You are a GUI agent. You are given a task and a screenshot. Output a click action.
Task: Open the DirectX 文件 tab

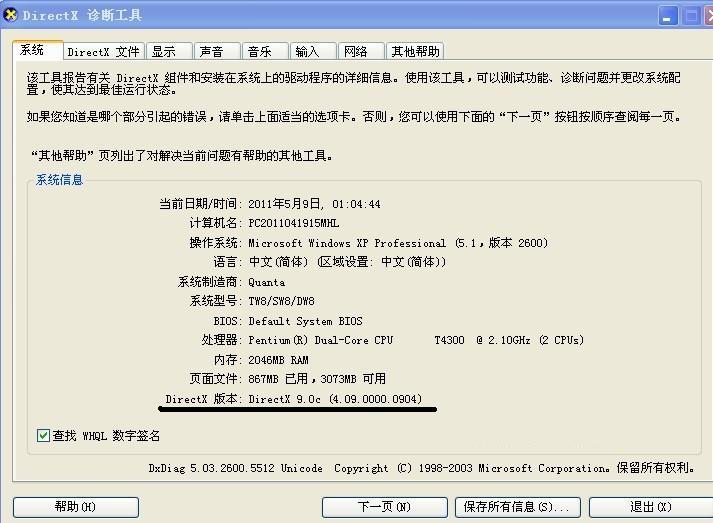coord(104,51)
